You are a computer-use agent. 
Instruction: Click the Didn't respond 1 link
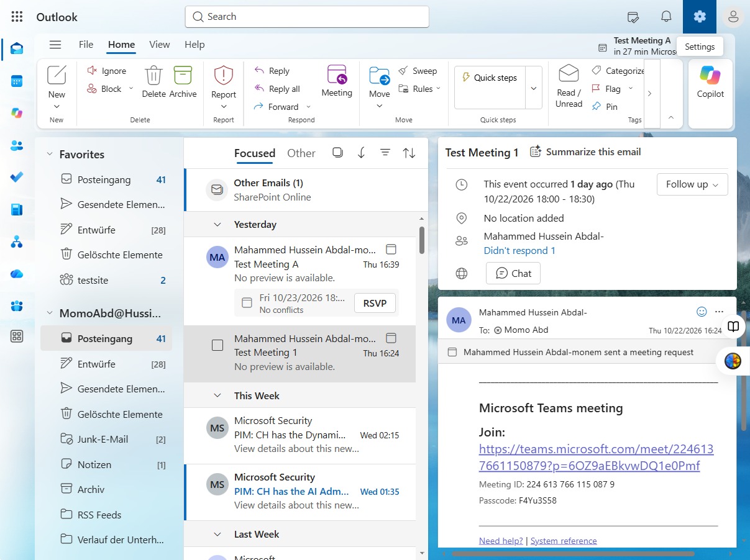[519, 251]
